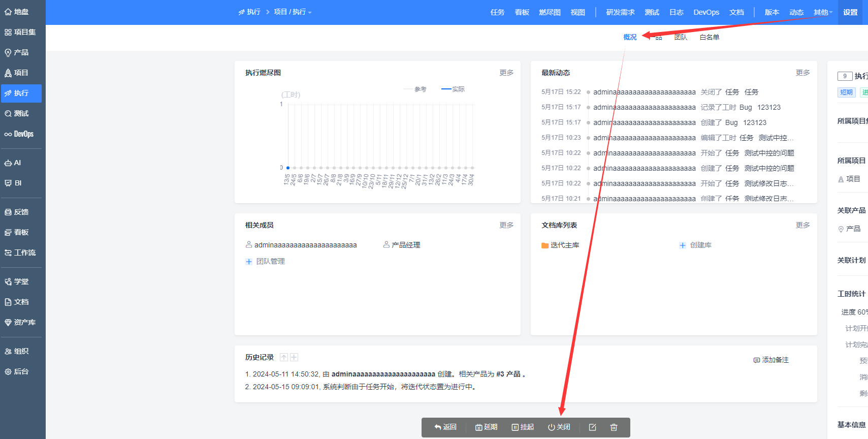Open 项目集 in the sidebar
868x439 pixels.
[21, 32]
